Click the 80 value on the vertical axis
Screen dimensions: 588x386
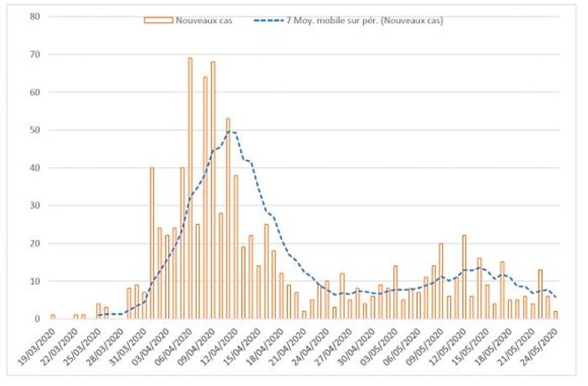[x=35, y=17]
